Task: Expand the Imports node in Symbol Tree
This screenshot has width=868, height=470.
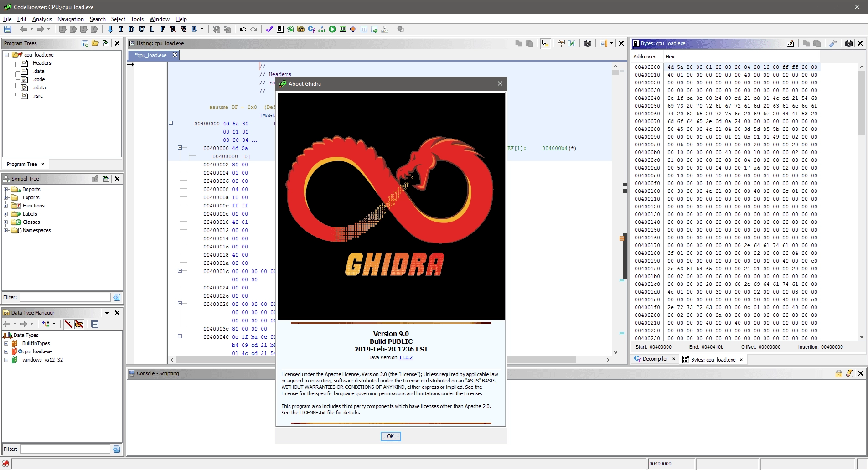Action: point(6,189)
